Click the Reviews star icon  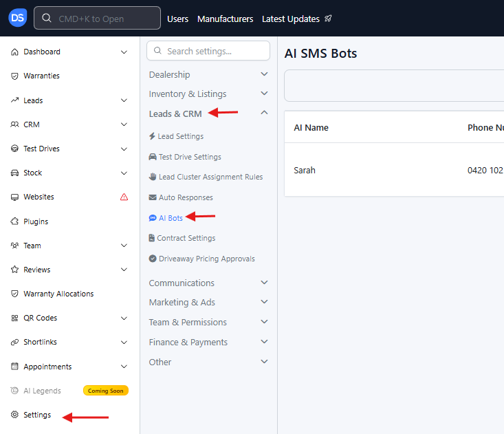pyautogui.click(x=15, y=270)
